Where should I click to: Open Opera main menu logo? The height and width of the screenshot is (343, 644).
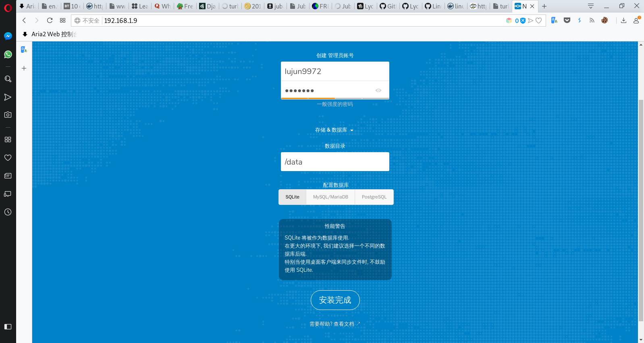point(8,7)
